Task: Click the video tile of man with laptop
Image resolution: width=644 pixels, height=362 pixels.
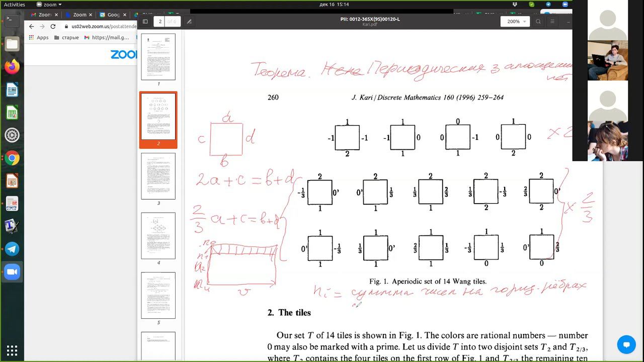Action: click(607, 60)
